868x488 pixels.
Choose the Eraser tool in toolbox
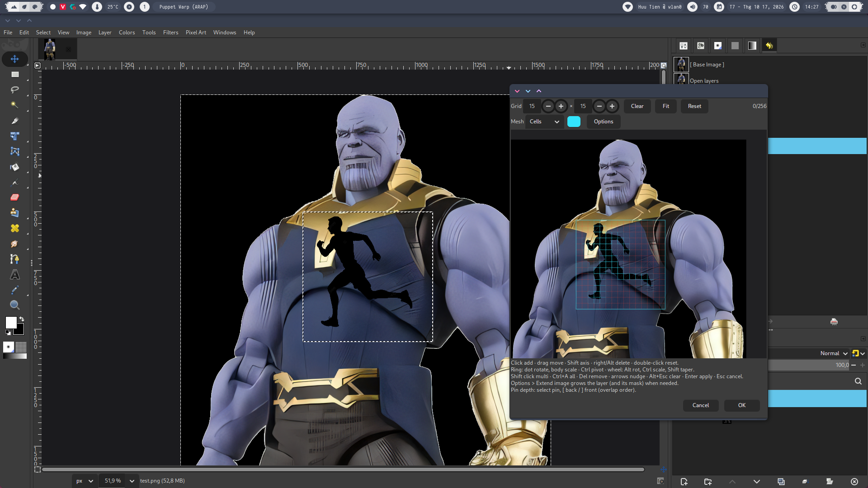[x=14, y=197]
